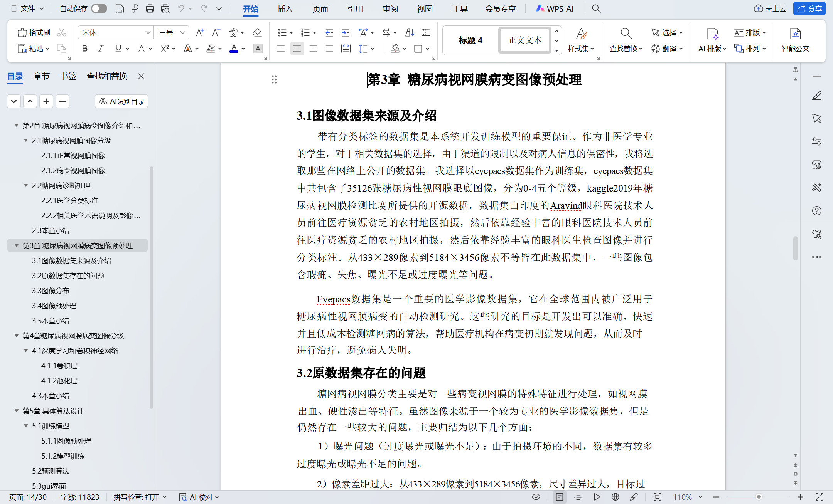Open full screen mode from the status bar
833x504 pixels.
(819, 497)
